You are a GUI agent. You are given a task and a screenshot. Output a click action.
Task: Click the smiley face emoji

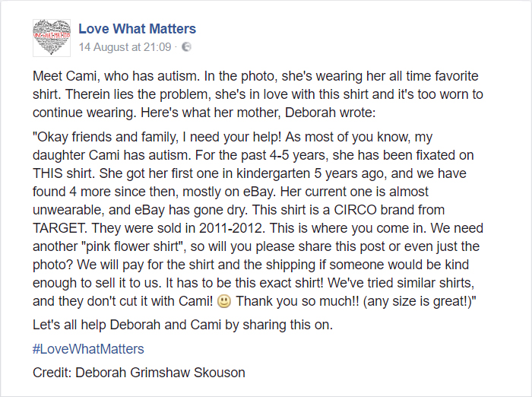coord(224,301)
